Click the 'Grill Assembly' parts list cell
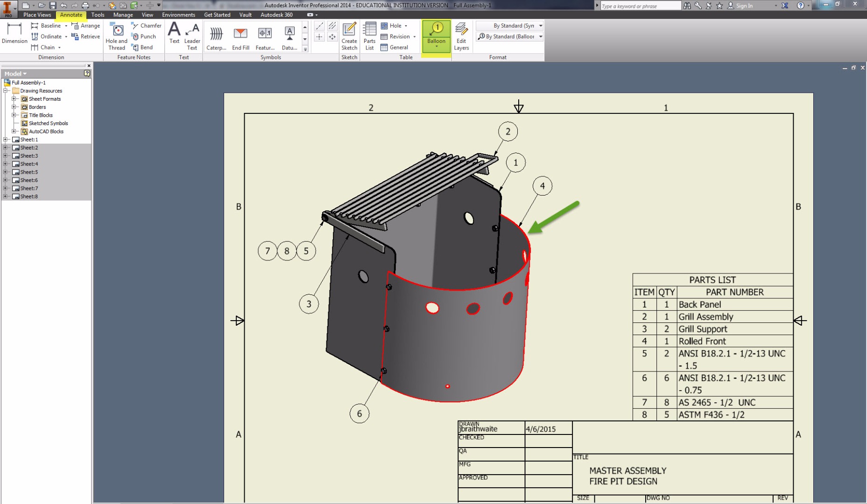 pyautogui.click(x=735, y=316)
